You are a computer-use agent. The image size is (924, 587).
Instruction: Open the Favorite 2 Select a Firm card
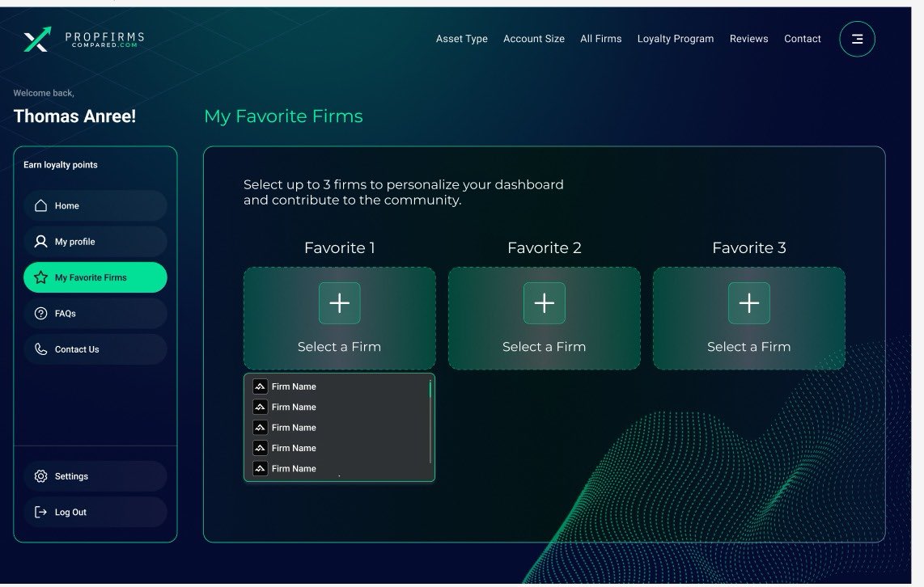(544, 319)
